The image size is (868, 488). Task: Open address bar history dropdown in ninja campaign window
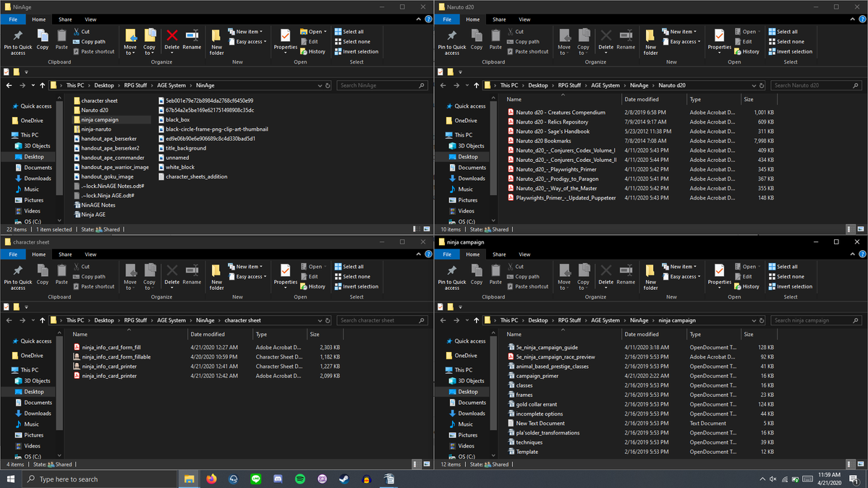tap(754, 320)
